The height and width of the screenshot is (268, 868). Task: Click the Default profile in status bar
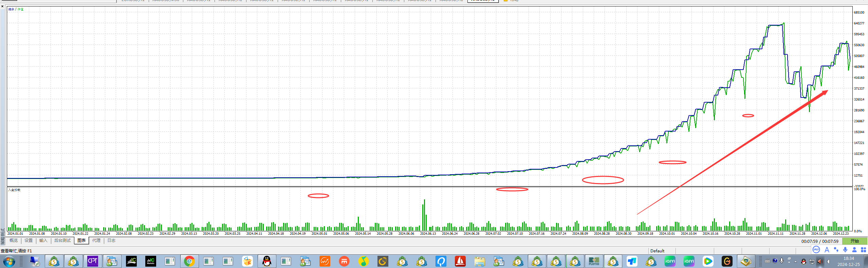click(657, 251)
